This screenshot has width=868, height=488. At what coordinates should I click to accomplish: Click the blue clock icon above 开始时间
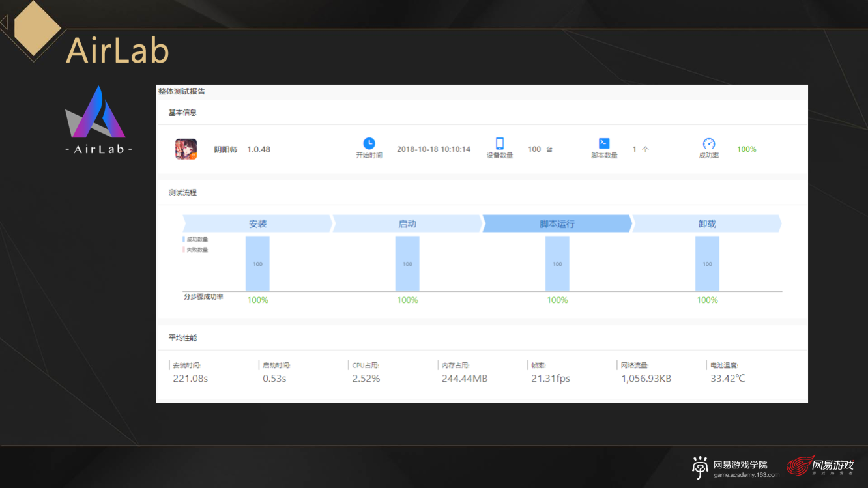(x=369, y=143)
